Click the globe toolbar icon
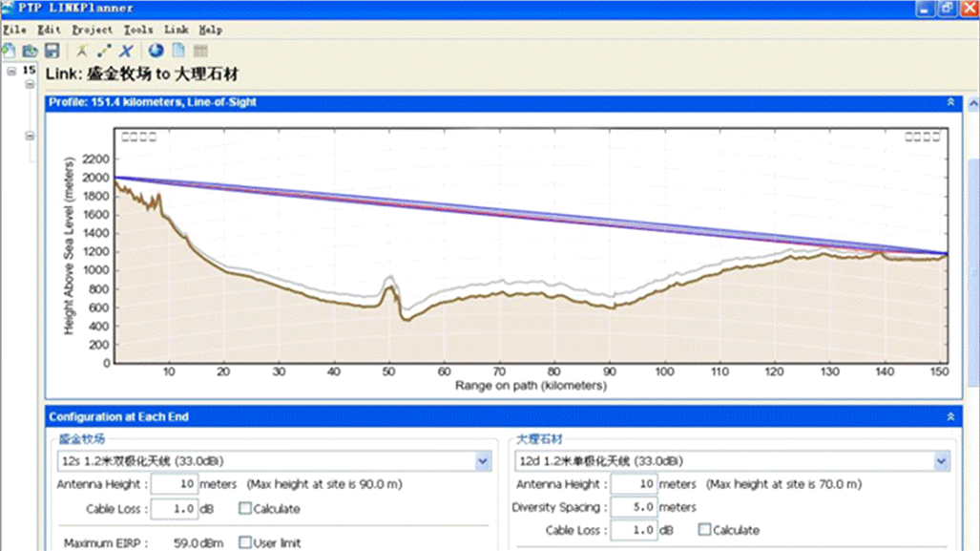The image size is (980, 551). click(x=156, y=51)
